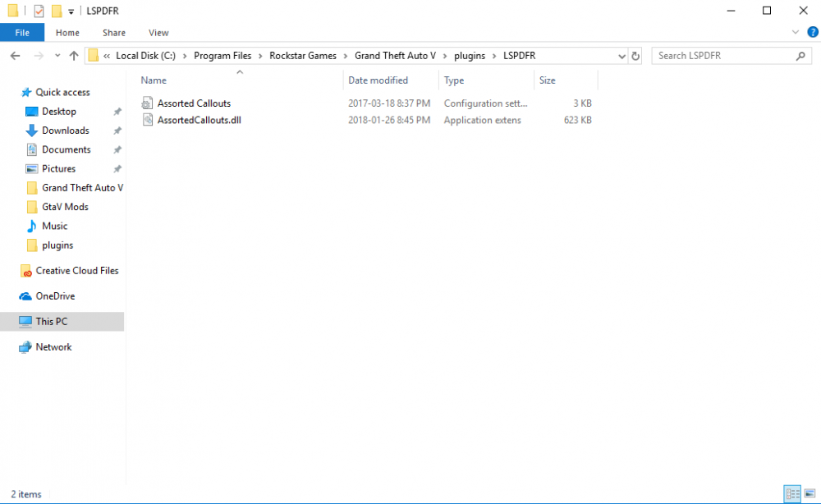This screenshot has width=821, height=504.
Task: Open Documents in the navigation pane
Action: point(66,149)
